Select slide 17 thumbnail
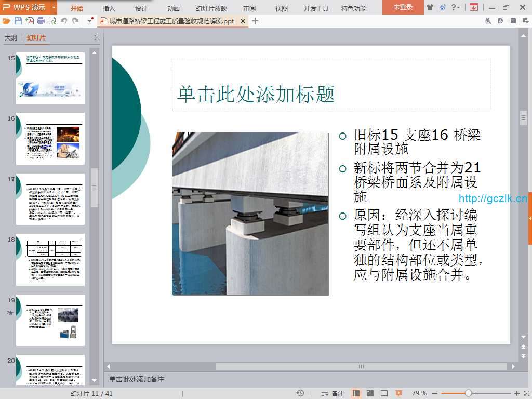 point(50,198)
